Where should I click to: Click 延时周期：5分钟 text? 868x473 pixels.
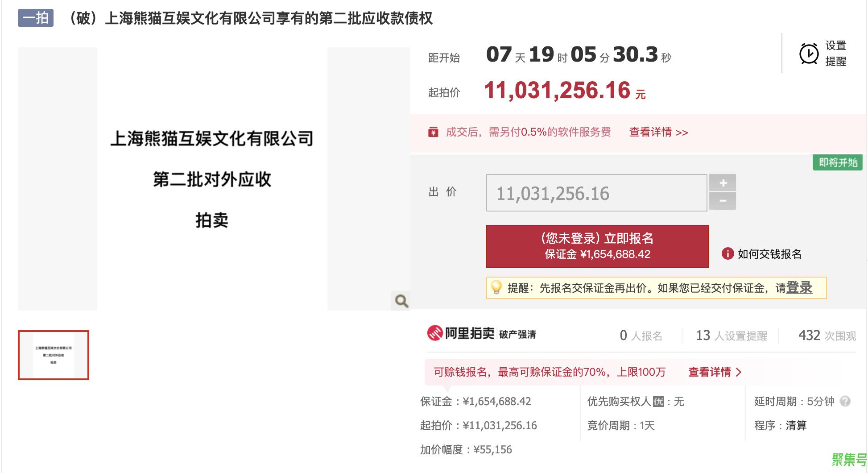point(794,402)
